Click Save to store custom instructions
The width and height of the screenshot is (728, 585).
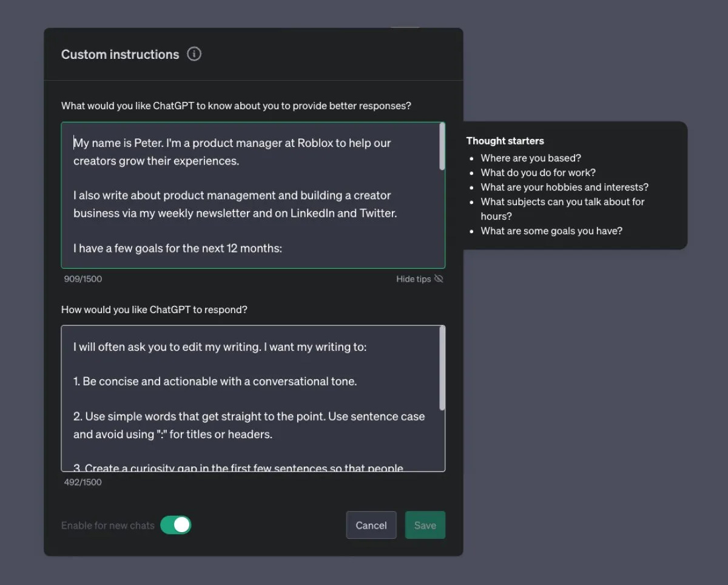(x=425, y=525)
